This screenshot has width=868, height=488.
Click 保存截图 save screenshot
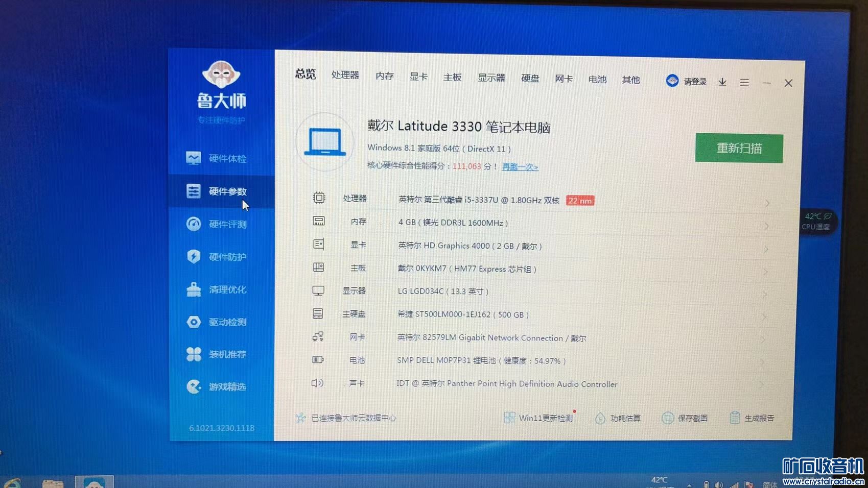(x=685, y=418)
